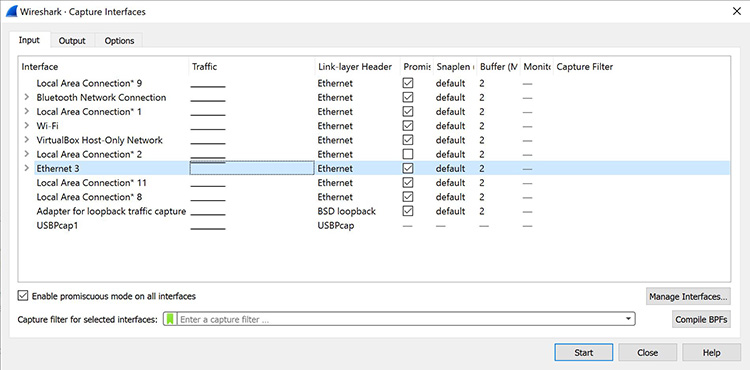The image size is (750, 370).
Task: Toggle promiscuous checkbox for VirtualBox Host-Only Network
Action: (x=408, y=140)
